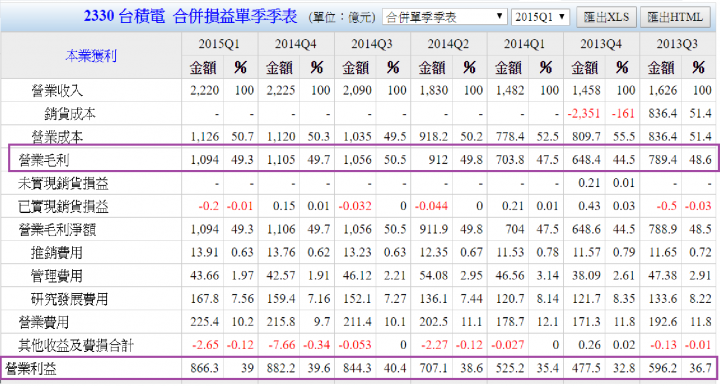Click 2015Q1 營業費用 value 225.4
Viewport: 720px width, 386px height.
tap(204, 322)
